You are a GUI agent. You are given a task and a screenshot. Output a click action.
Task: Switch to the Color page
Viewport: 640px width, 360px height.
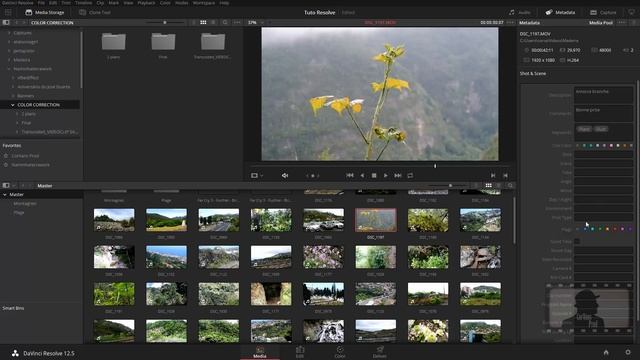(340, 352)
